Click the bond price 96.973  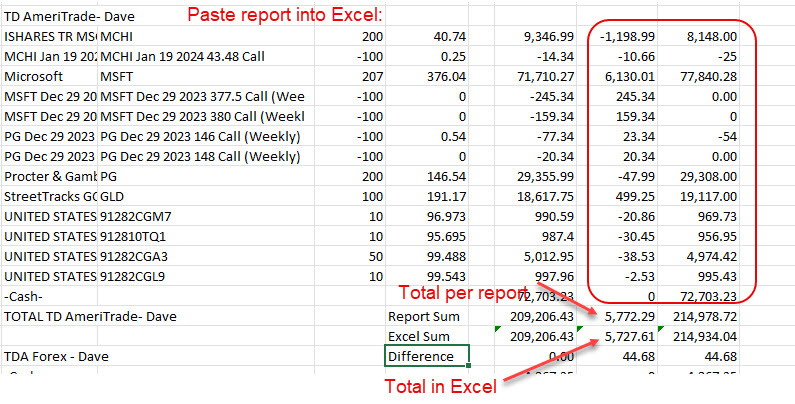[x=427, y=217]
